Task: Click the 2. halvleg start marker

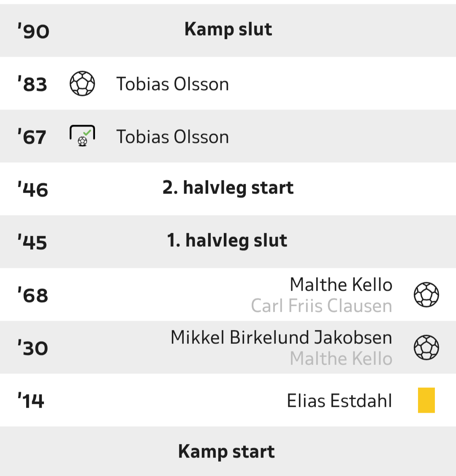Action: click(228, 188)
